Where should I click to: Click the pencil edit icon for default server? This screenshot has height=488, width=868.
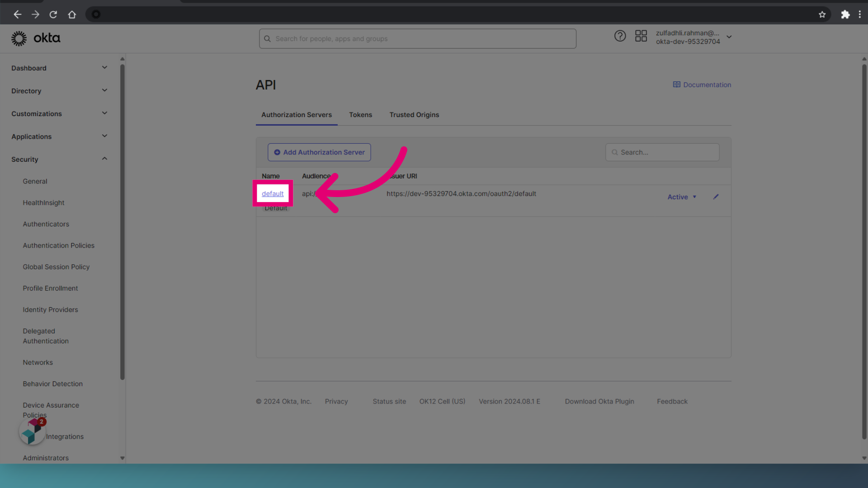(716, 197)
